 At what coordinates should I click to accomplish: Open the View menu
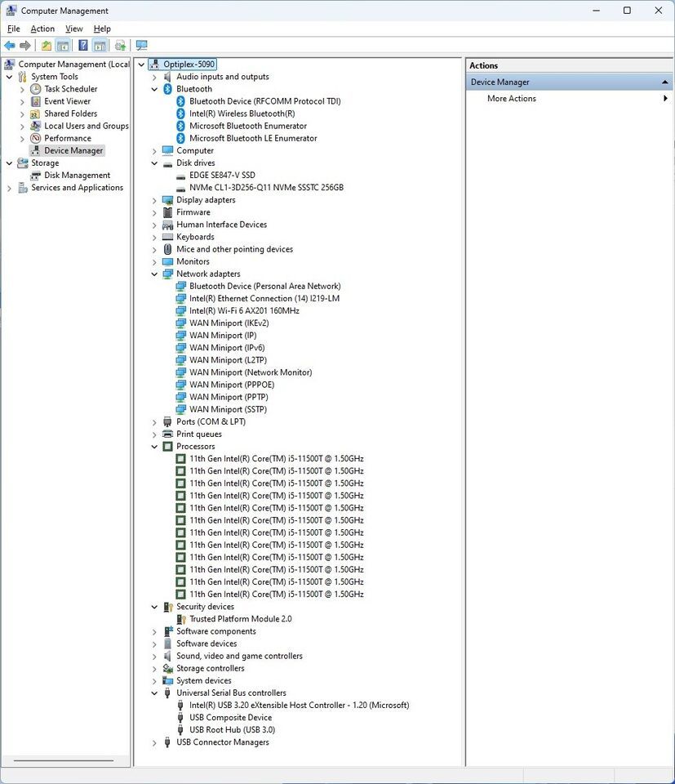74,29
